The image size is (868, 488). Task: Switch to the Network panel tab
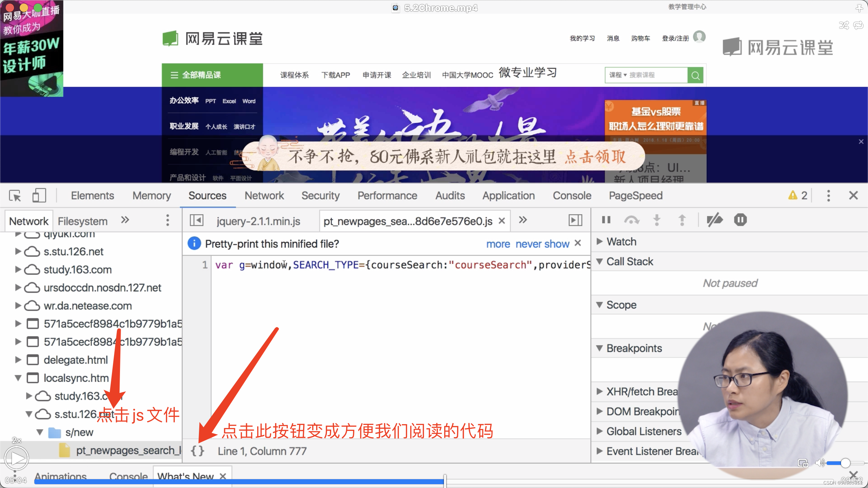pyautogui.click(x=264, y=196)
